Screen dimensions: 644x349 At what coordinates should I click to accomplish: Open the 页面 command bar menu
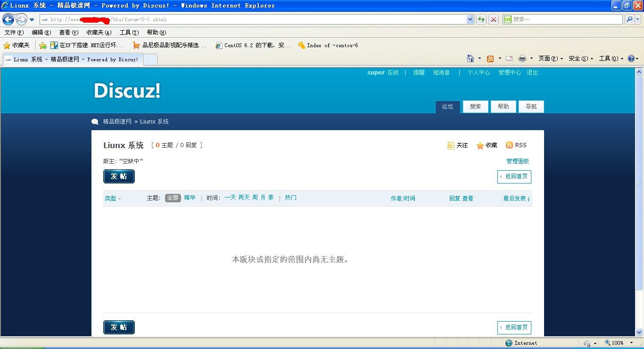point(551,58)
